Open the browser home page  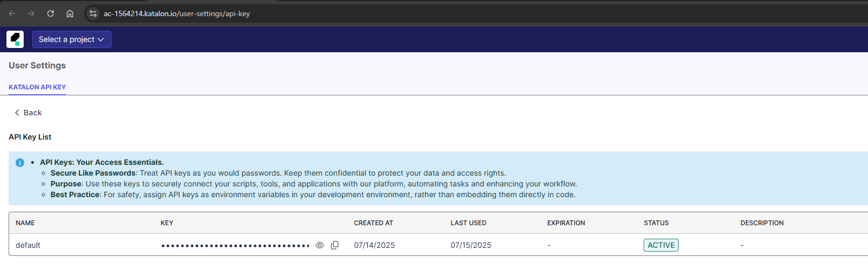coord(70,13)
